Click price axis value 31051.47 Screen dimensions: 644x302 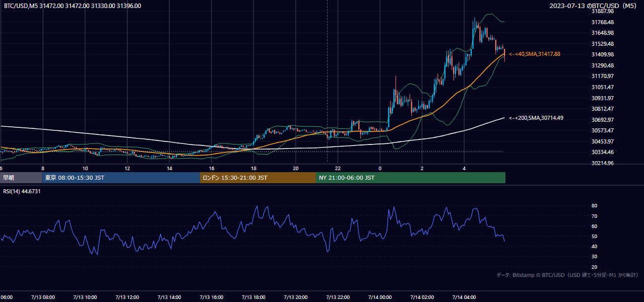(x=603, y=87)
